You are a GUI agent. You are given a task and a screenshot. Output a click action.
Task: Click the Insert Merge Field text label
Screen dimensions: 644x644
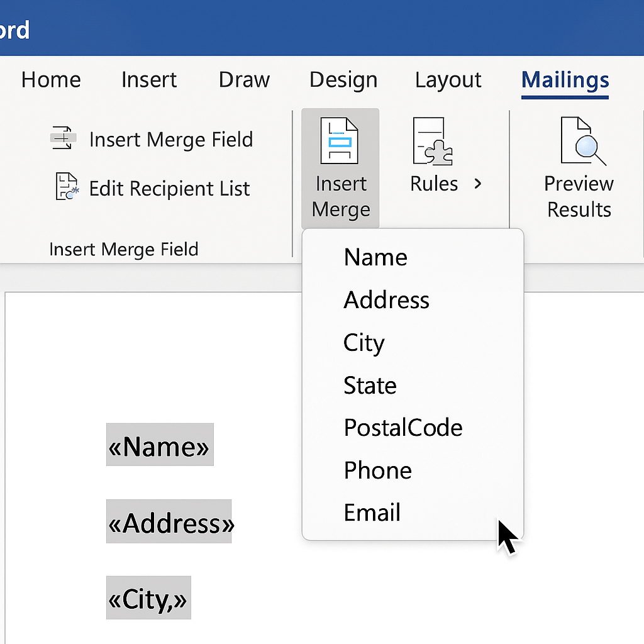coord(171,140)
